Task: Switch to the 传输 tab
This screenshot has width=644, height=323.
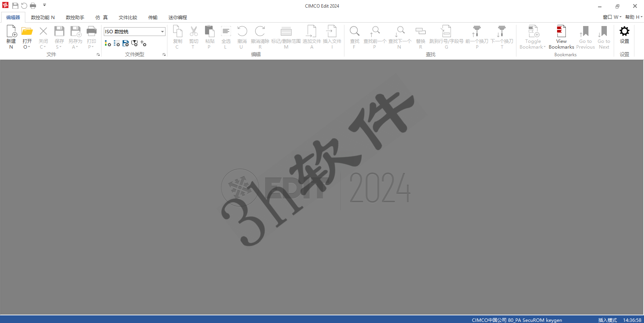Action: point(153,18)
